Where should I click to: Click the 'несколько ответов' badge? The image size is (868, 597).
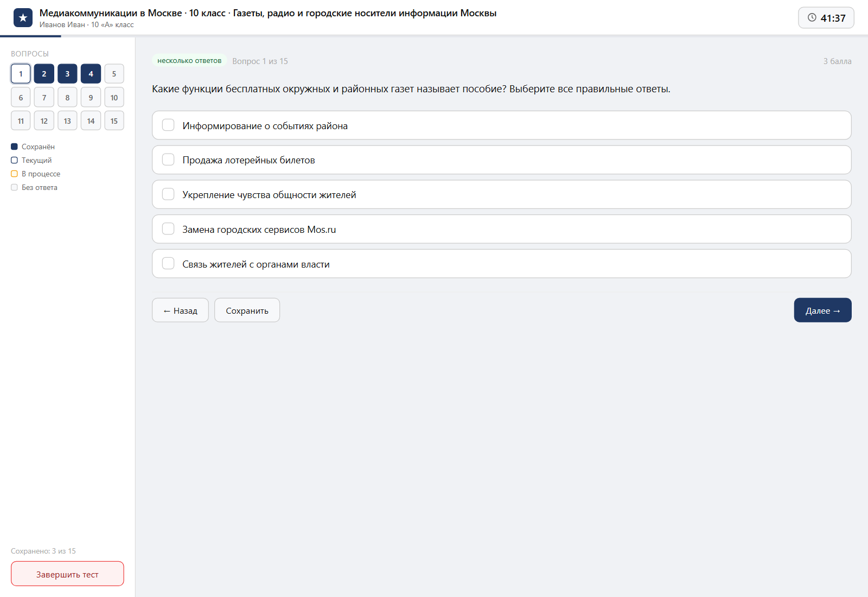tap(189, 61)
